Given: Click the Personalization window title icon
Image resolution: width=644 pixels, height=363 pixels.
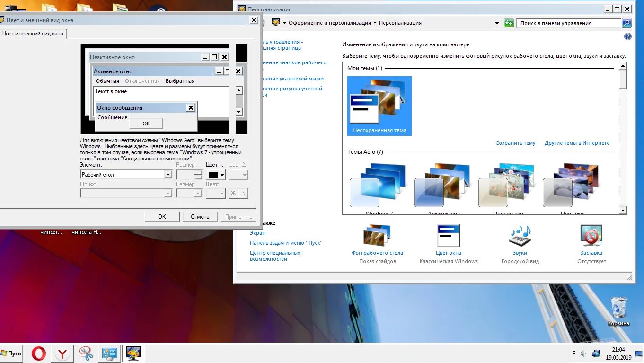Looking at the screenshot, I should click(242, 9).
